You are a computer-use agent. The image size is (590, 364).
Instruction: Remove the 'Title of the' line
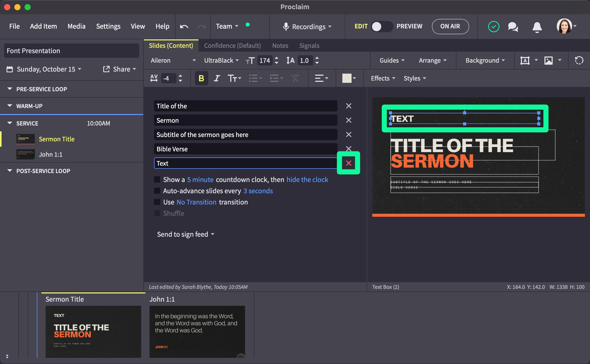[x=348, y=106]
